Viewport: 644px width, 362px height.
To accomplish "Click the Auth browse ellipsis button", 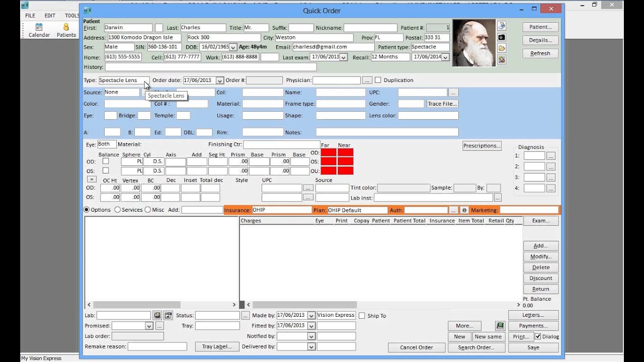I will pos(453,210).
